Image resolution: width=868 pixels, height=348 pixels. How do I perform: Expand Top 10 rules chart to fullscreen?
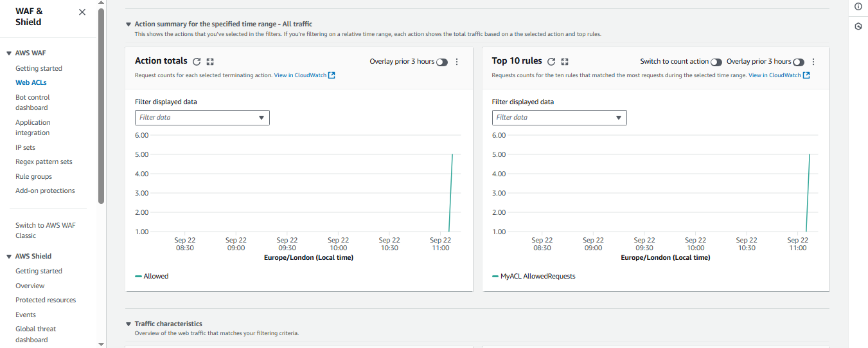pos(565,62)
